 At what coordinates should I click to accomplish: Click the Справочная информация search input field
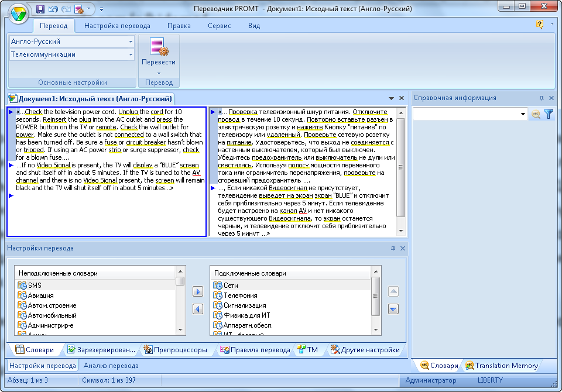point(466,114)
